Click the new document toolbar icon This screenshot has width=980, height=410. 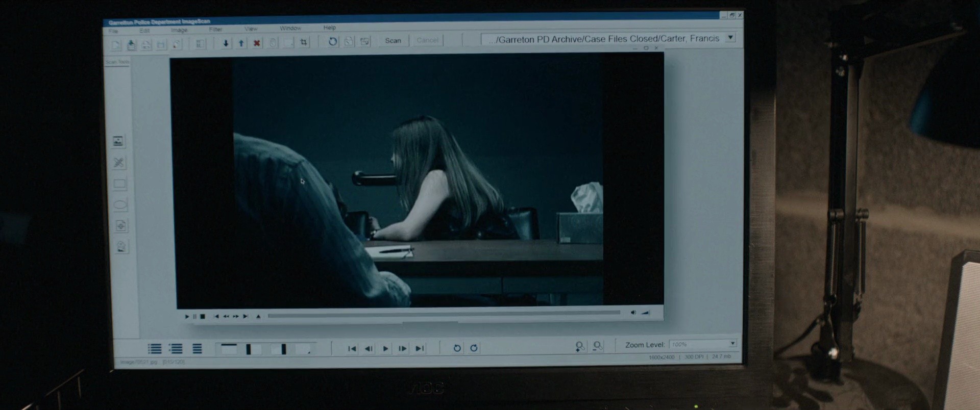[116, 45]
